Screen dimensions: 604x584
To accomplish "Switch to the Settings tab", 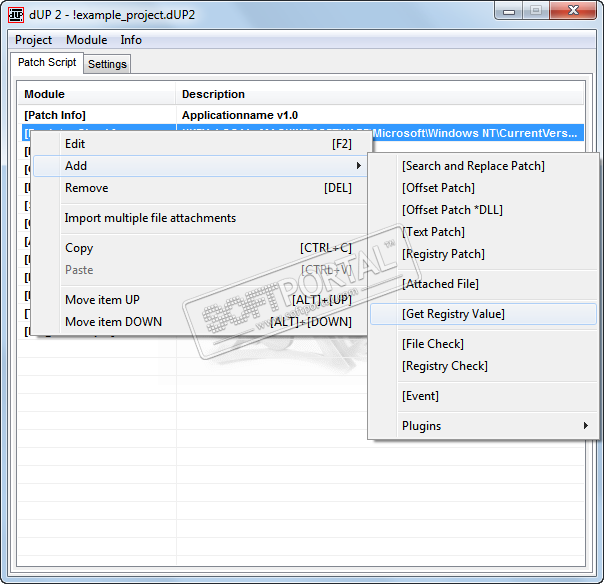I will [107, 64].
